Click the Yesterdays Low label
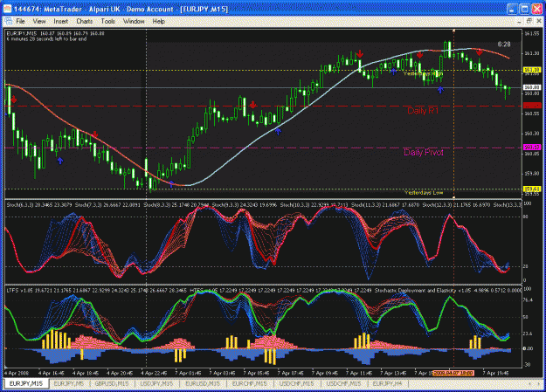The width and height of the screenshot is (546, 392). point(424,193)
